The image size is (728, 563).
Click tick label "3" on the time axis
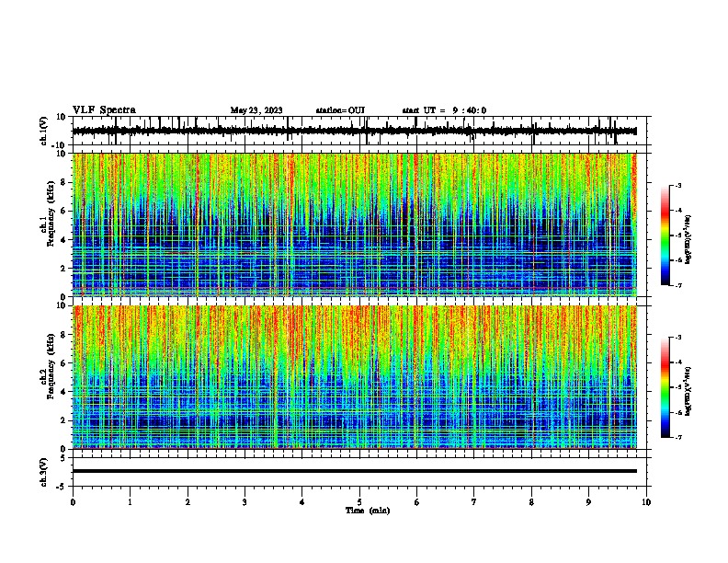click(245, 502)
